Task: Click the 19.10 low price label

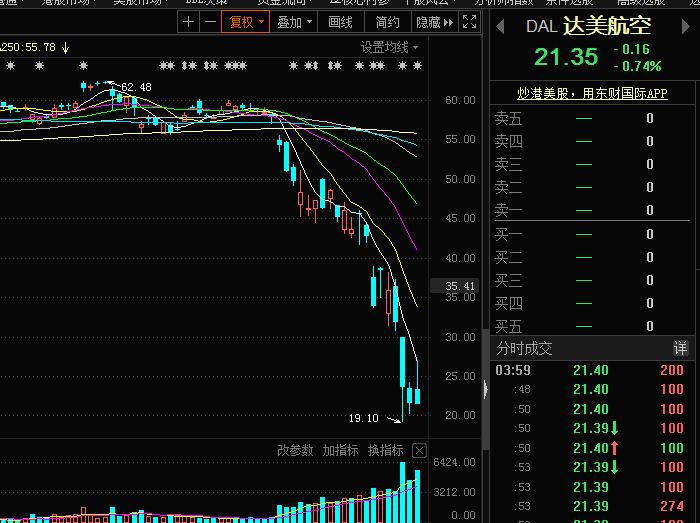Action: 363,418
